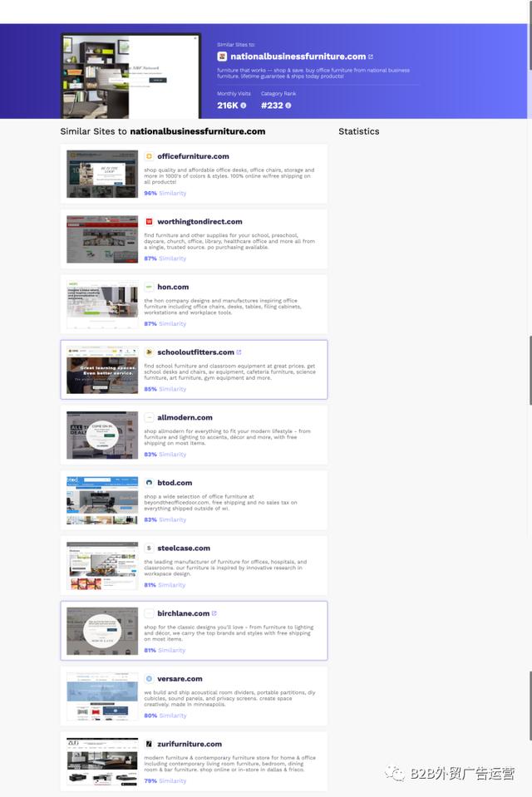Click the btod.com favicon
The image size is (532, 797).
[149, 483]
